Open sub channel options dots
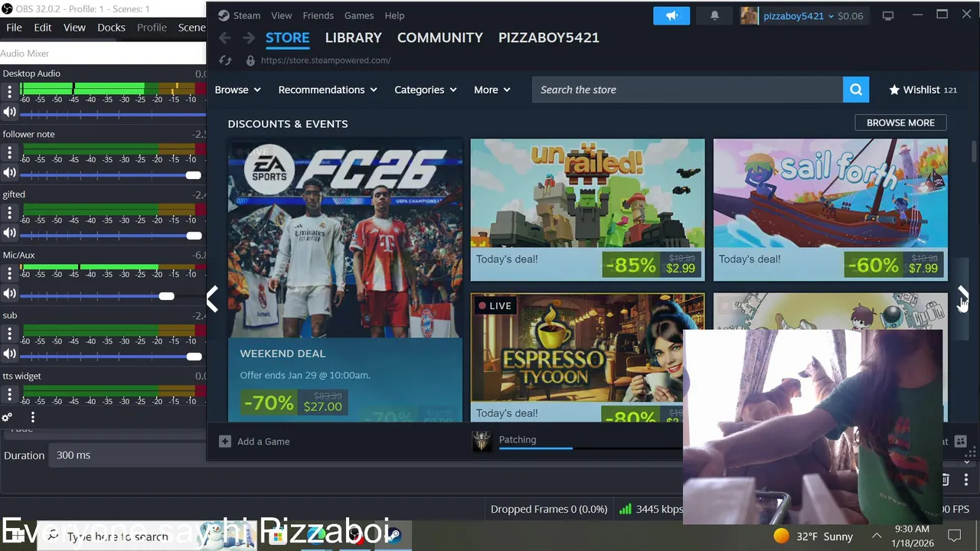The height and width of the screenshot is (551, 980). tap(9, 334)
